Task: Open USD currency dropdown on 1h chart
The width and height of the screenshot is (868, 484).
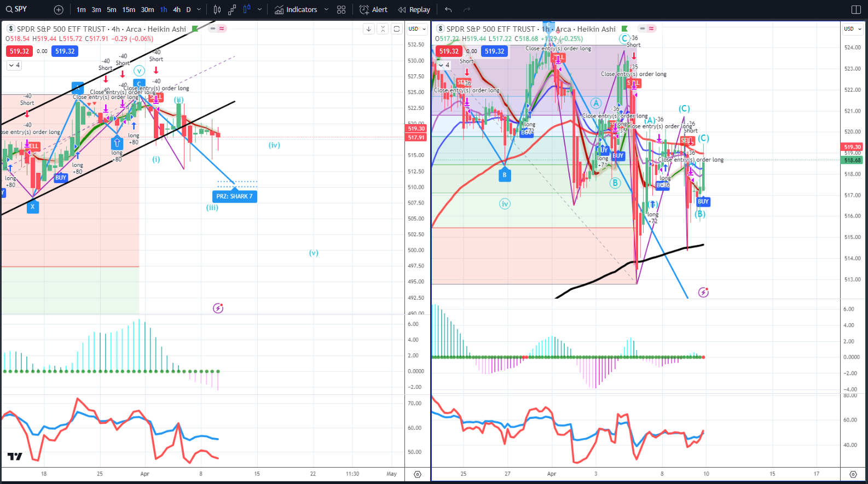Action: tap(852, 29)
